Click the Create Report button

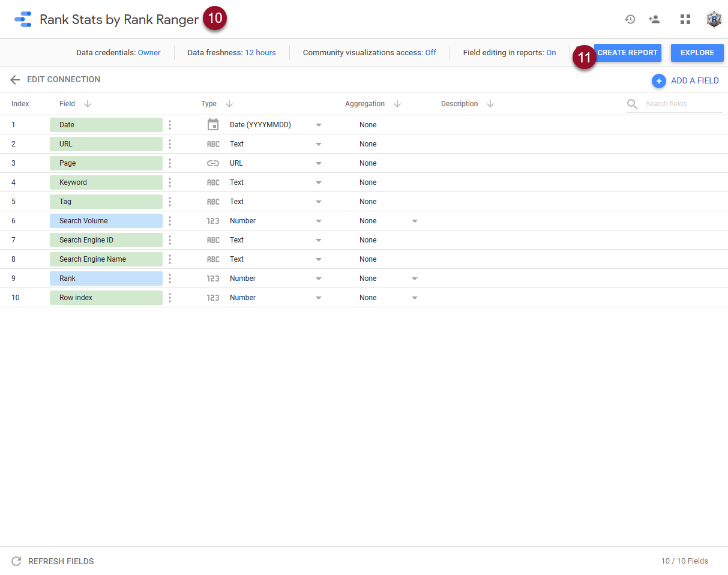point(628,53)
